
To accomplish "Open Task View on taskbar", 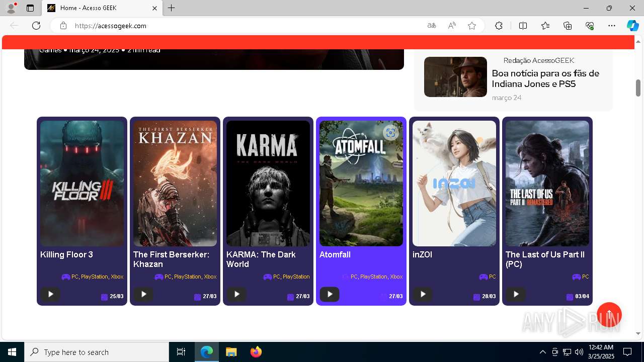I will 181,352.
